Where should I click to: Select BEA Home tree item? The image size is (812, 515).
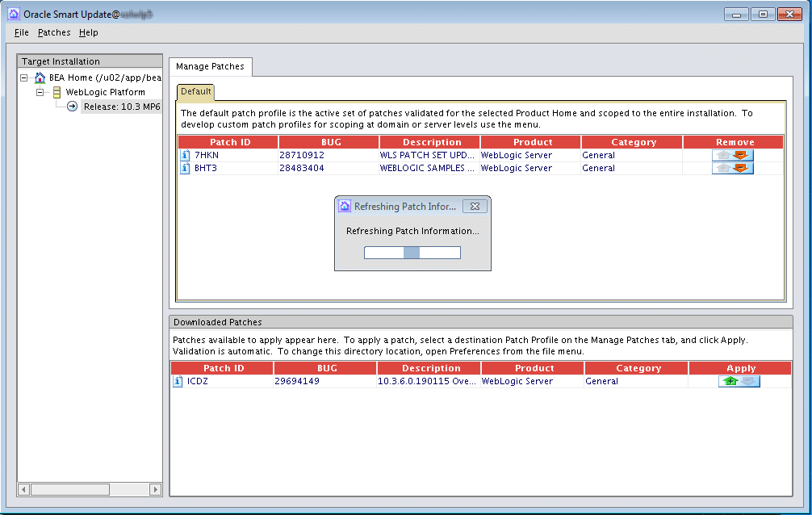105,77
